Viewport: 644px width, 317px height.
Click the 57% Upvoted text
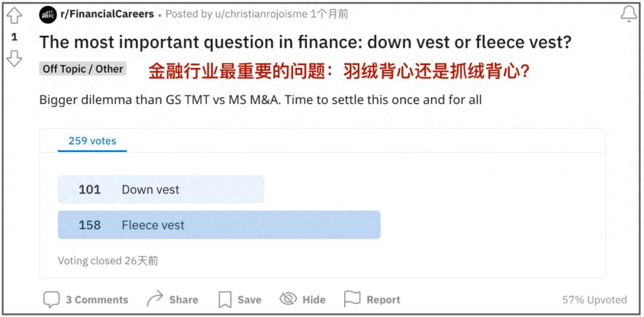(x=594, y=300)
